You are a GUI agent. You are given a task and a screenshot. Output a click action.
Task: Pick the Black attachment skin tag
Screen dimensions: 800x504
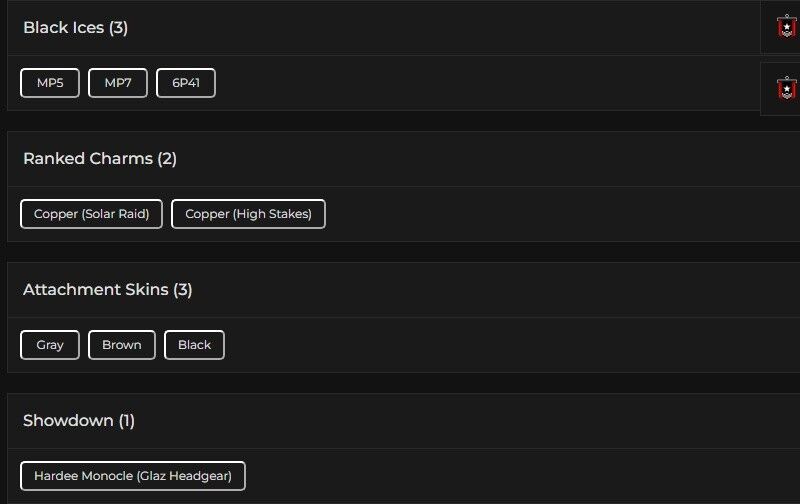(194, 345)
